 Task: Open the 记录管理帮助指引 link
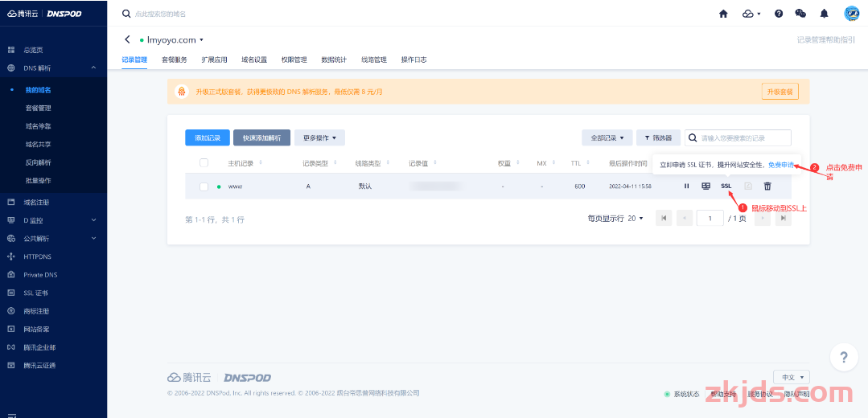point(826,40)
